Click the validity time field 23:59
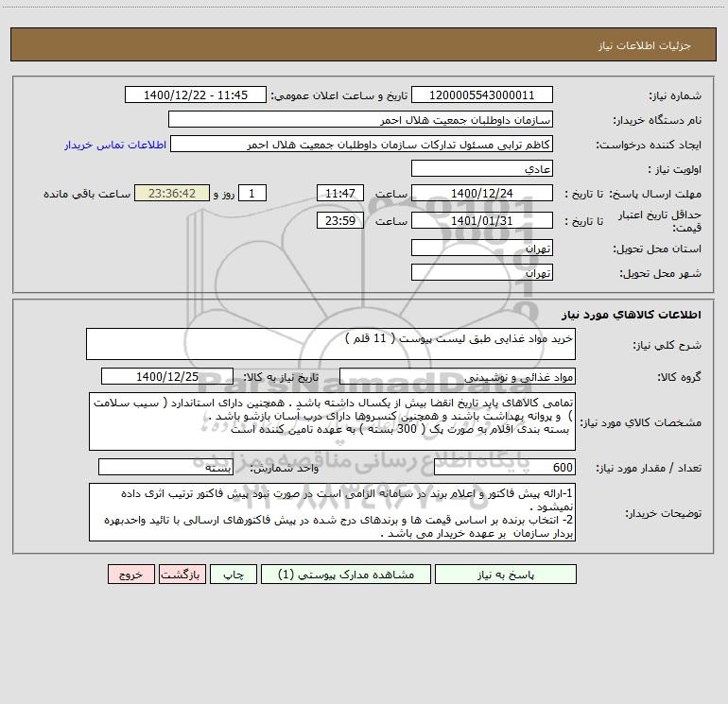 coord(339,220)
